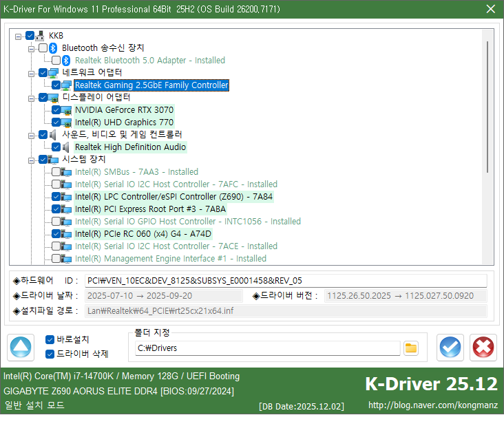Uncheck the Realtek High Definition Audio checkbox

pyautogui.click(x=56, y=147)
